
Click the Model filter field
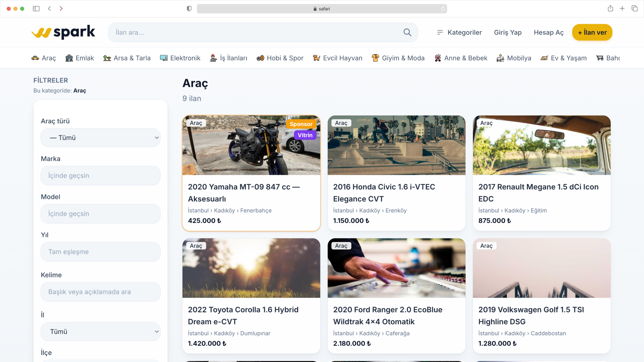click(x=101, y=214)
